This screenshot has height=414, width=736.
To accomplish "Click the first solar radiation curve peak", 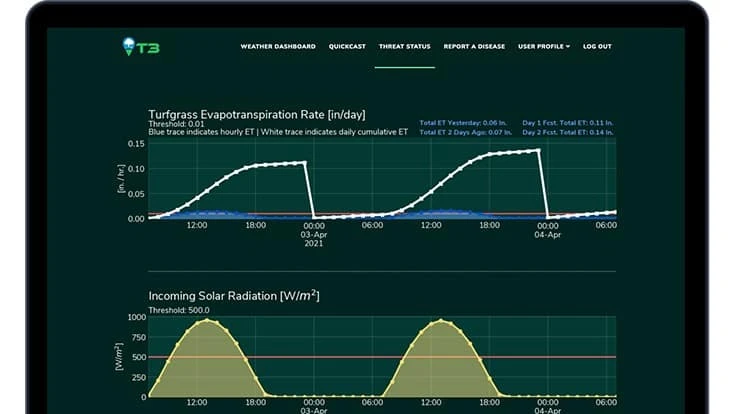I will point(206,321).
